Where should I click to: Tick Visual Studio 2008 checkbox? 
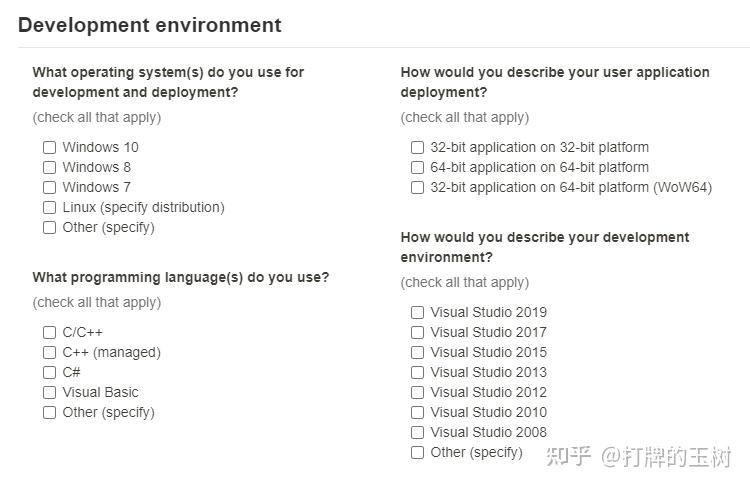(417, 433)
